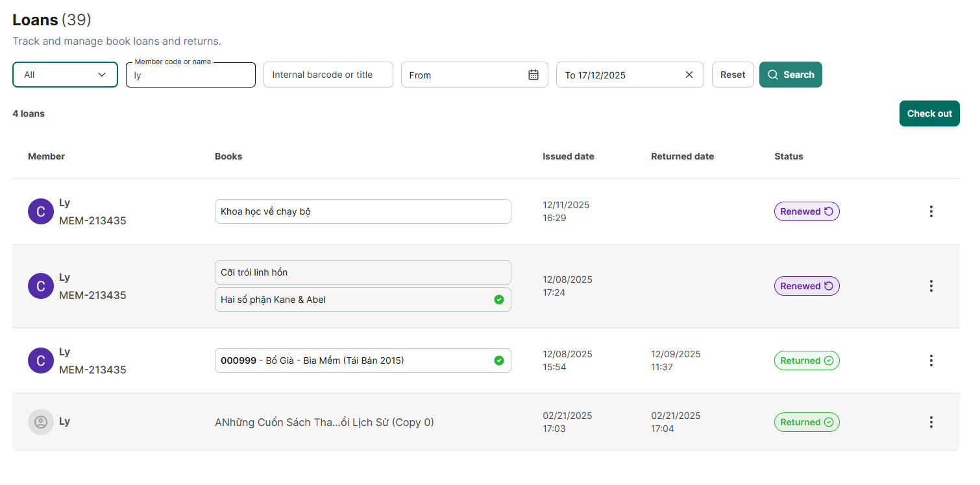980x485 pixels.
Task: Click Returned status for the Bố Già loan
Action: point(807,361)
